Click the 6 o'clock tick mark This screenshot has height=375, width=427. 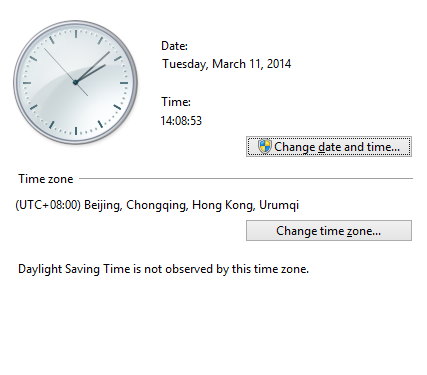(76, 131)
